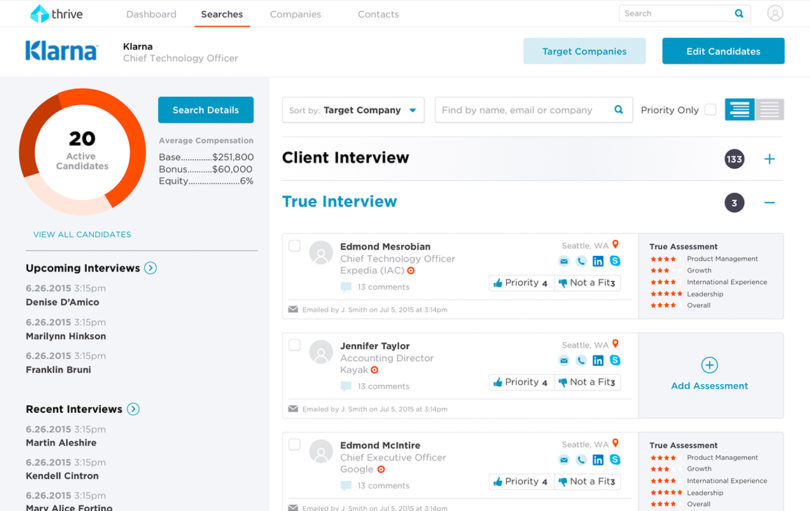Screen dimensions: 810x511
Task: Open Denise D'Amico upcoming interview
Action: click(x=63, y=302)
